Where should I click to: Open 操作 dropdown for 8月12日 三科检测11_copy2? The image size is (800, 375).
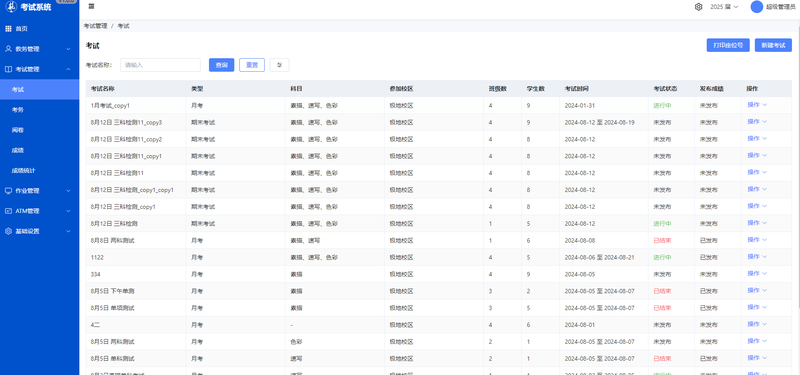757,138
